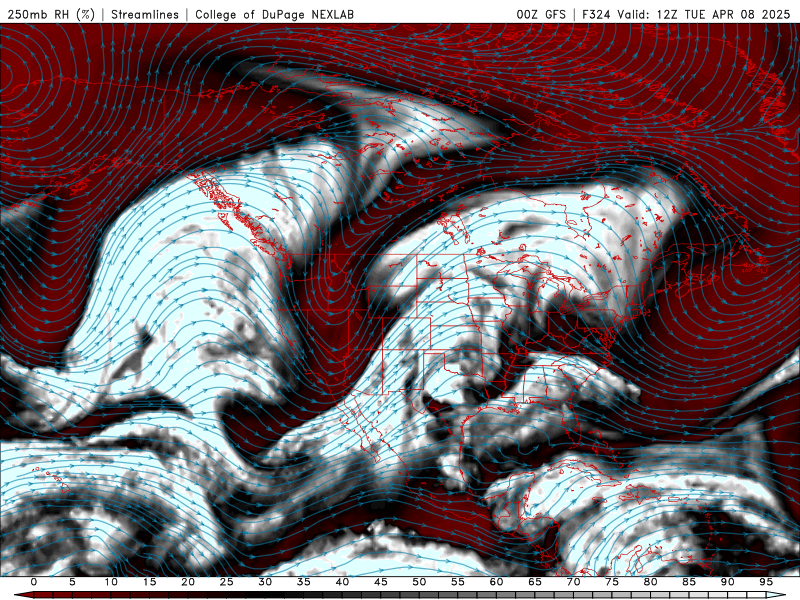Click the "250mb RH (%)" title text
The width and height of the screenshot is (800, 600).
(x=51, y=14)
